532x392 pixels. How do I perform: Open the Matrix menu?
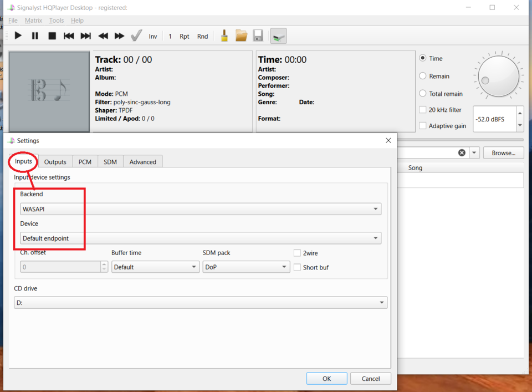coord(33,21)
